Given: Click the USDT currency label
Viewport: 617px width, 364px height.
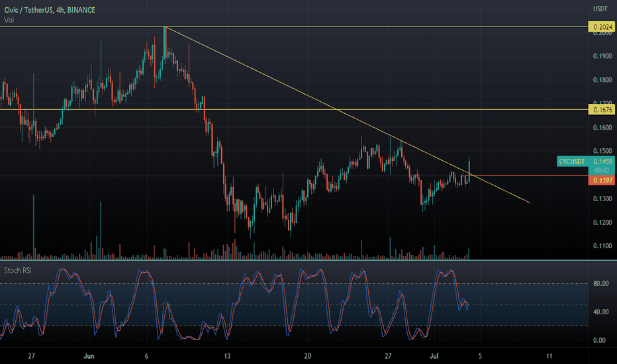Looking at the screenshot, I should tap(600, 9).
